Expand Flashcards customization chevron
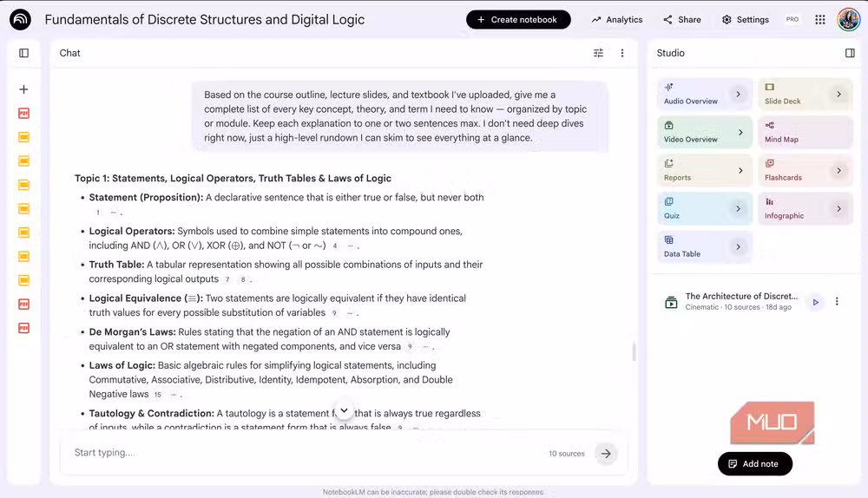The width and height of the screenshot is (868, 498). tap(838, 170)
